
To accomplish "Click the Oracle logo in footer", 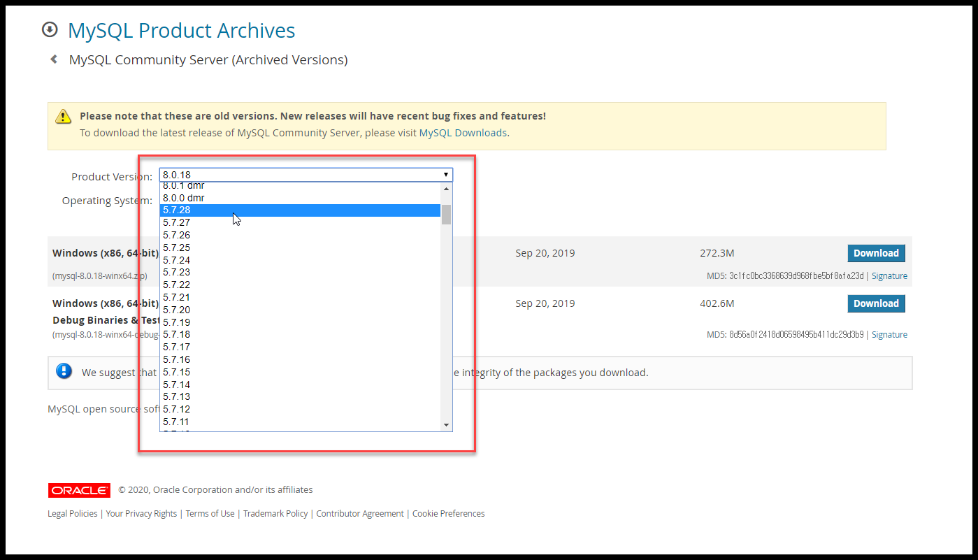I will (x=79, y=490).
